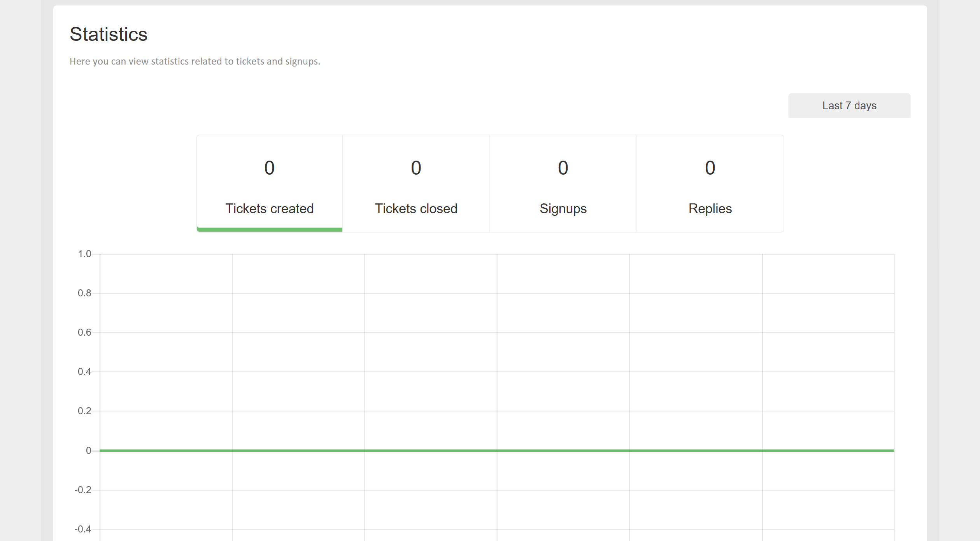Click the Statistics page heading
The image size is (980, 541).
(109, 34)
